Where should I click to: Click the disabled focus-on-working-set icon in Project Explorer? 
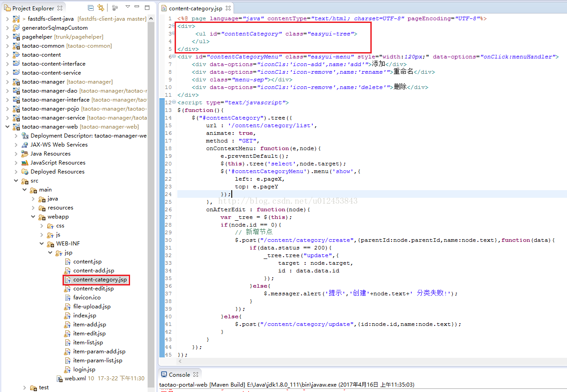(115, 8)
